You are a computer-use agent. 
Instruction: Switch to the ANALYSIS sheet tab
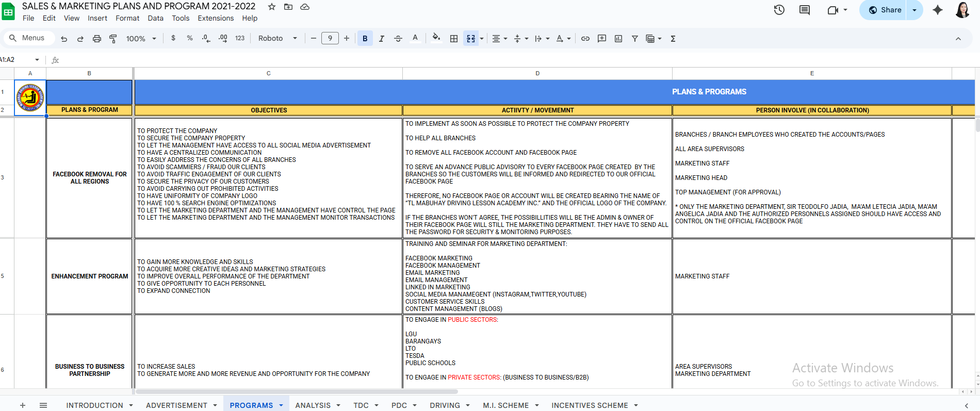(313, 405)
